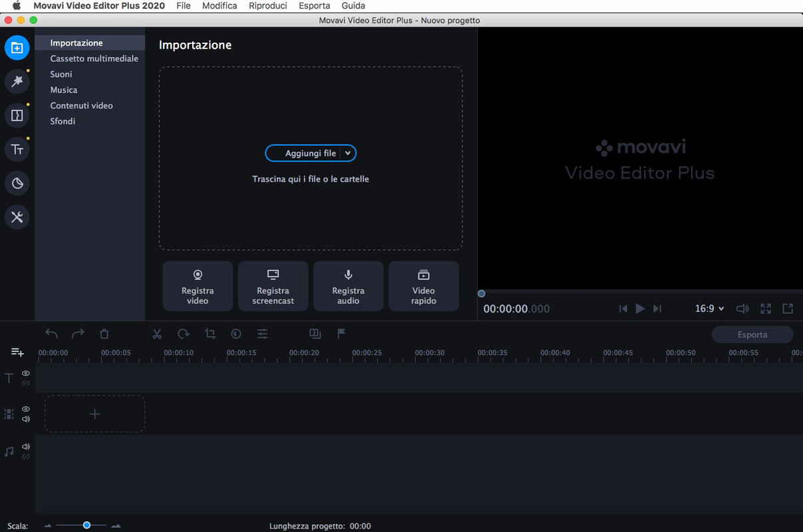Select Importazione in the sidebar list
803x532 pixels.
[x=90, y=43]
